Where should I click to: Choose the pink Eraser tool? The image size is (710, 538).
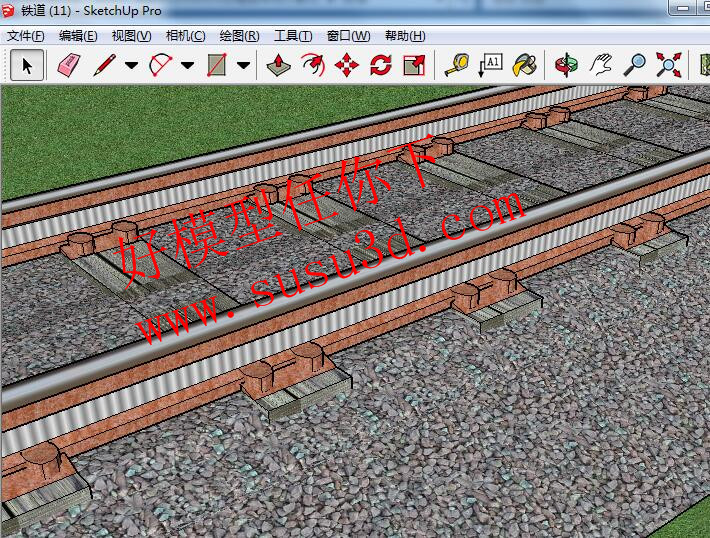[x=69, y=65]
